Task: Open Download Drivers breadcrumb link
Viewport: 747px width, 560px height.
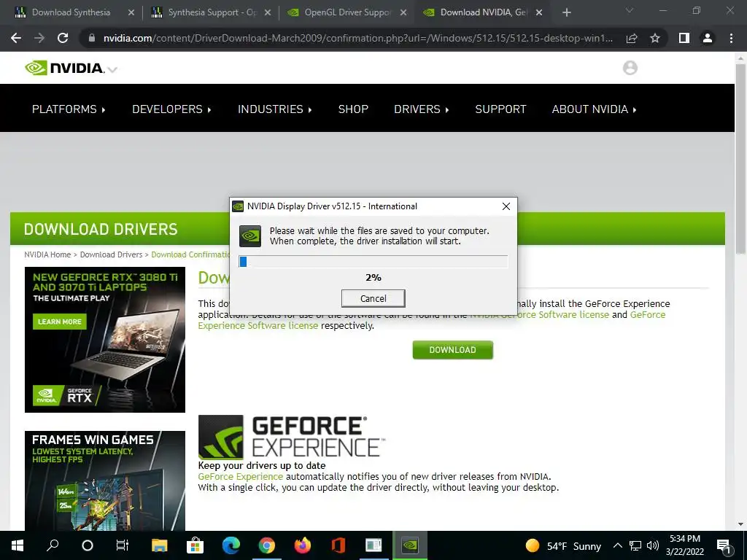Action: (111, 254)
